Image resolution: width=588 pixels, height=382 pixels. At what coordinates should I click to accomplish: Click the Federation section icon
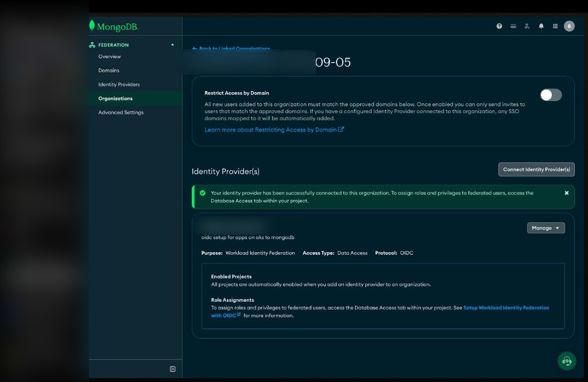pos(92,45)
